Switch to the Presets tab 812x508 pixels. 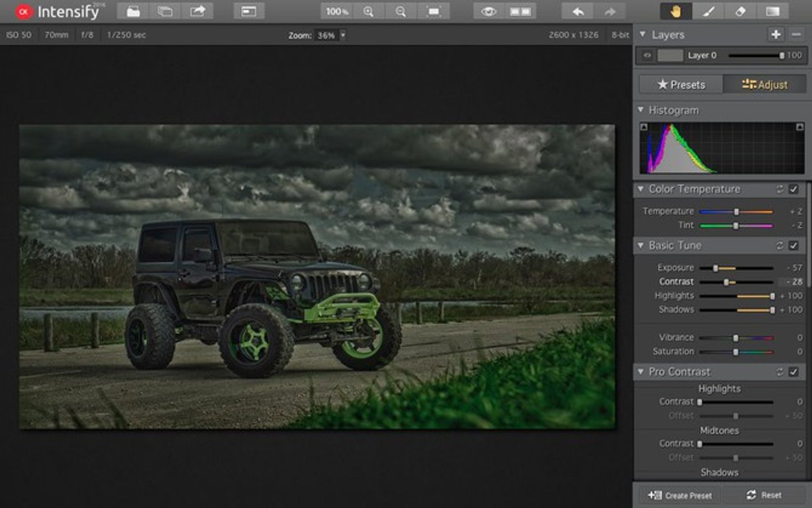[681, 85]
